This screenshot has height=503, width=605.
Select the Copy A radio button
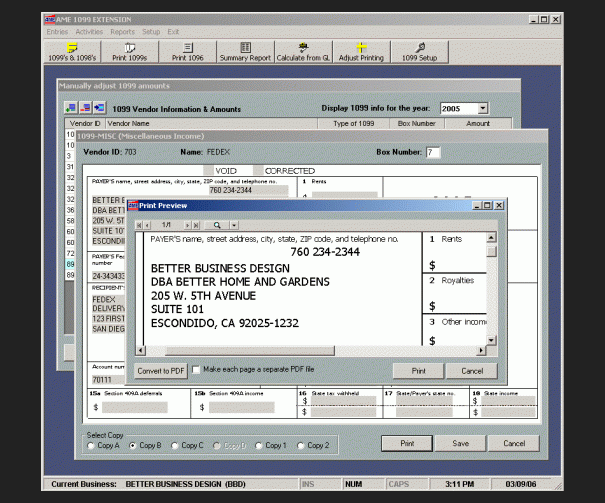click(x=91, y=446)
